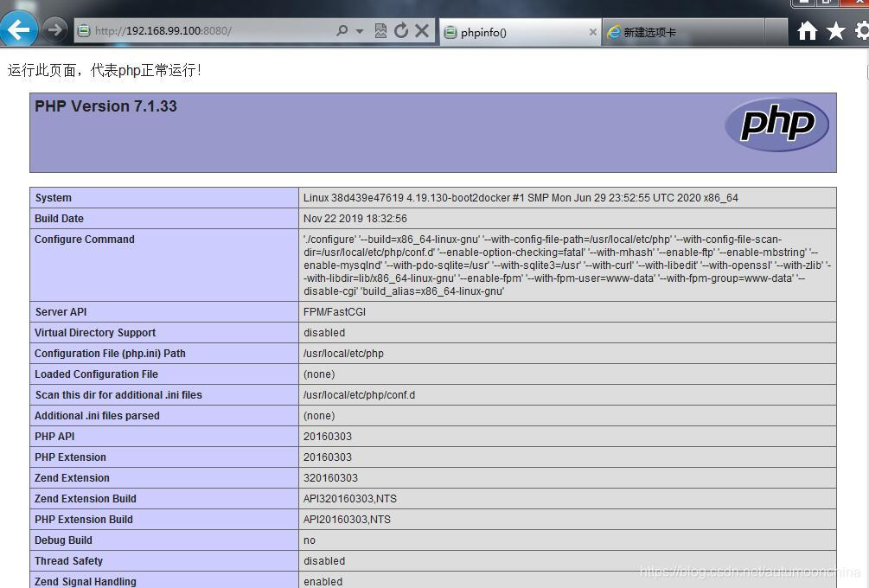Click the PHP logo image
The width and height of the screenshot is (869, 588).
pos(777,125)
